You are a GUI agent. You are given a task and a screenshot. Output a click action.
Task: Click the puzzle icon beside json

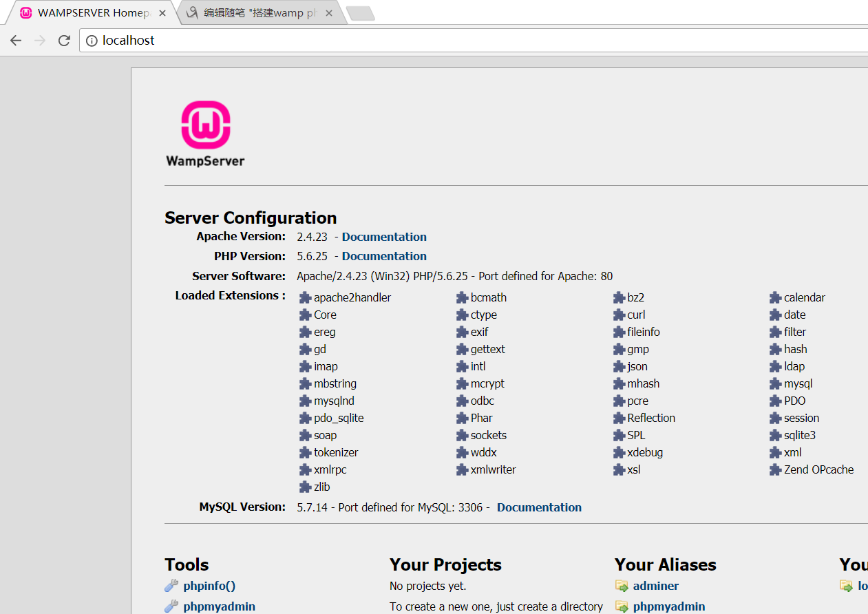pos(620,366)
